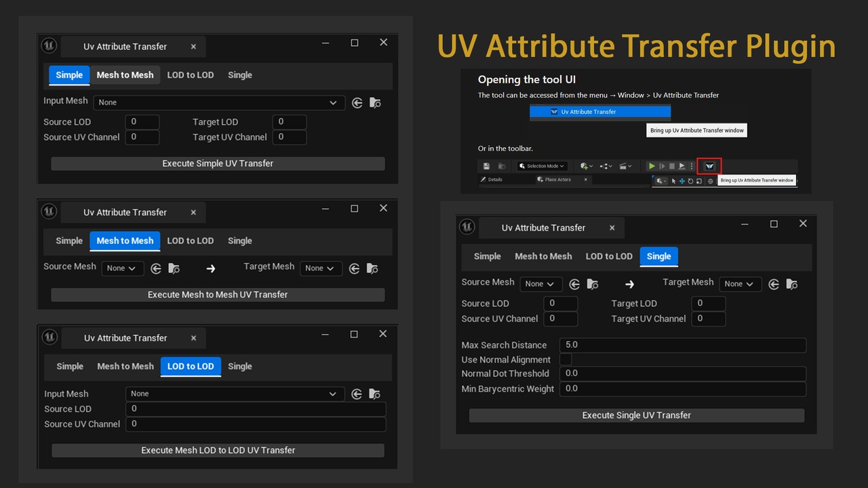Open Target Mesh dropdown in Single-mode window
The image size is (868, 488).
(x=741, y=284)
